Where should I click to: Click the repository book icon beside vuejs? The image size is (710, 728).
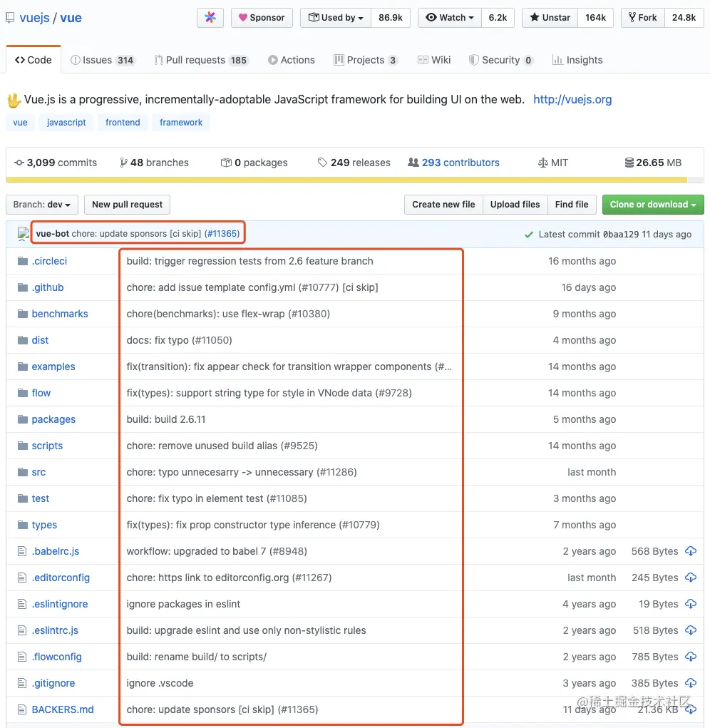[10, 18]
